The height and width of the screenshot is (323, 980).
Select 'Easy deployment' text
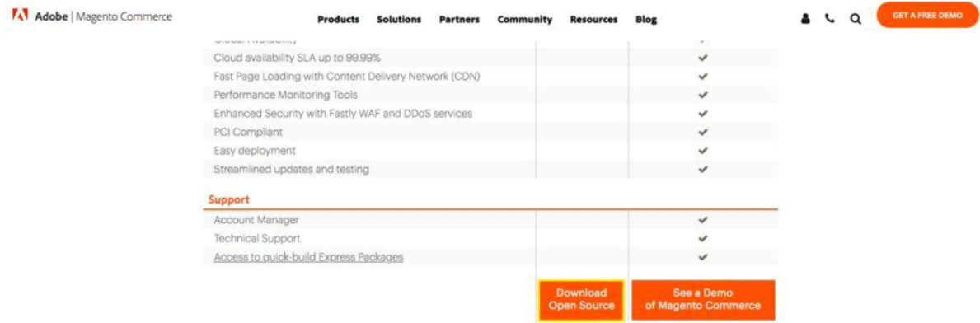pyautogui.click(x=255, y=151)
